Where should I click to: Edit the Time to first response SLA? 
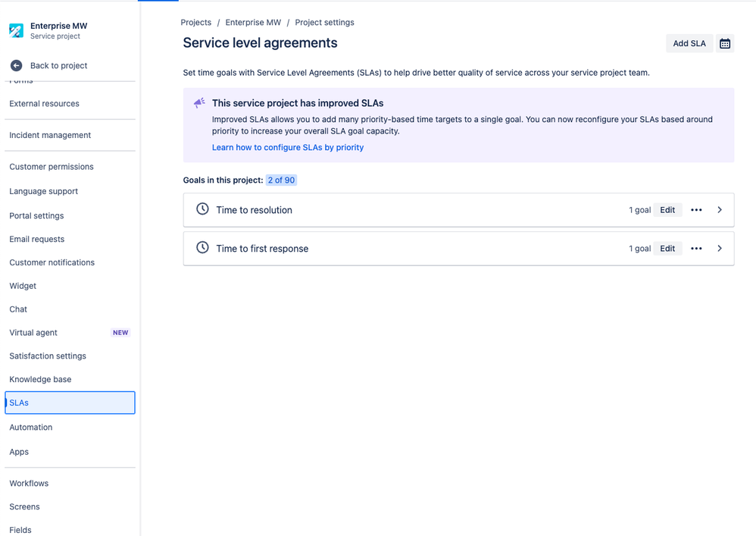(667, 248)
